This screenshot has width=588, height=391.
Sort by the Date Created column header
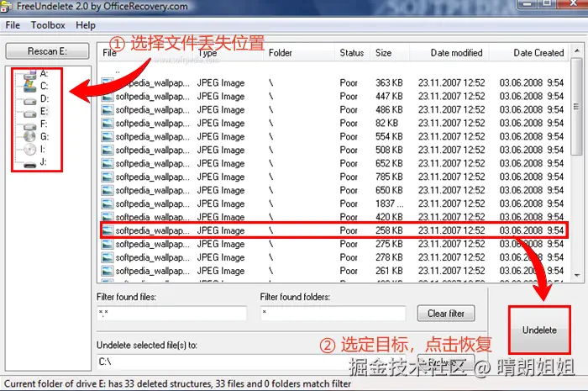pyautogui.click(x=538, y=53)
